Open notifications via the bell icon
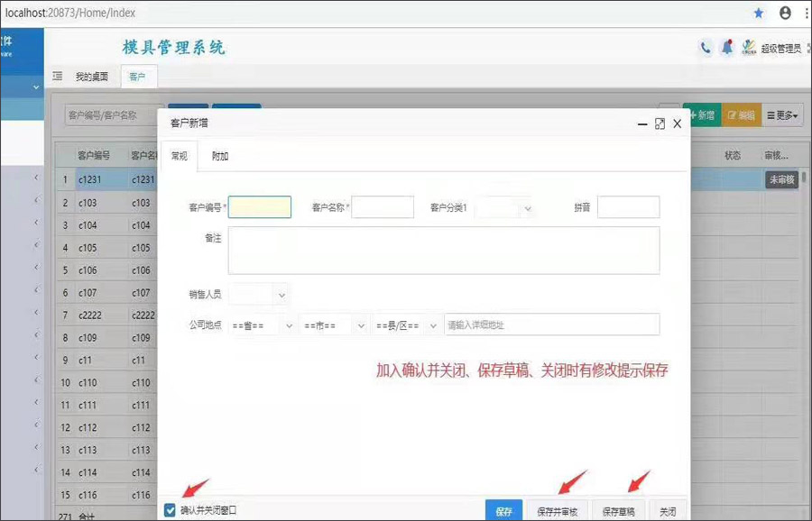Screen dimensions: 812x521 tap(727, 49)
